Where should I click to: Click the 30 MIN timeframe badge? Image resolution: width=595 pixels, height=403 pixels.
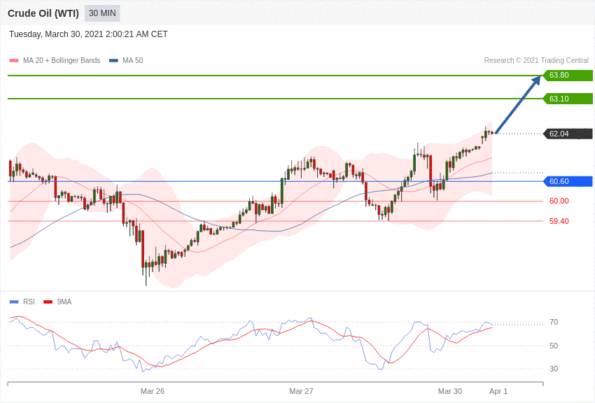point(102,13)
